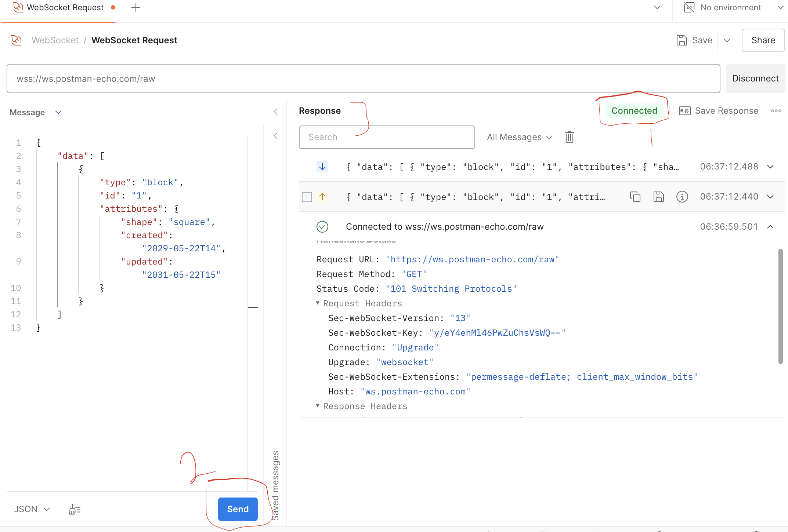The width and height of the screenshot is (788, 532).
Task: Click the Share button
Action: 763,40
